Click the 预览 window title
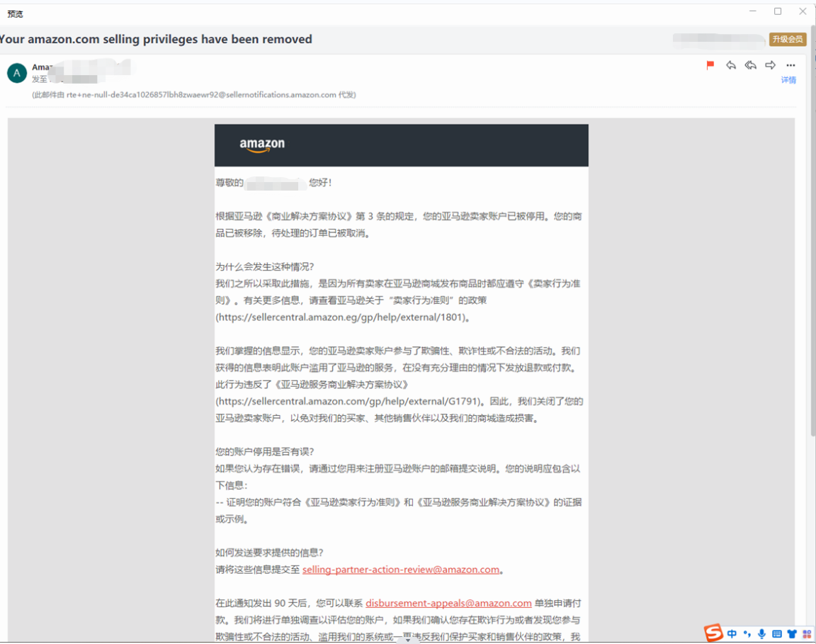 click(15, 14)
